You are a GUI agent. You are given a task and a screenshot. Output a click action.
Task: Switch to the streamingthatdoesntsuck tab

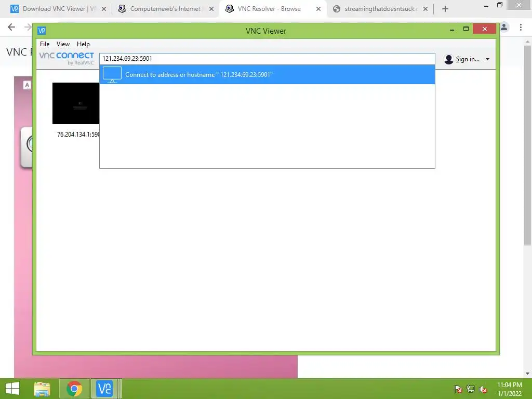[381, 9]
